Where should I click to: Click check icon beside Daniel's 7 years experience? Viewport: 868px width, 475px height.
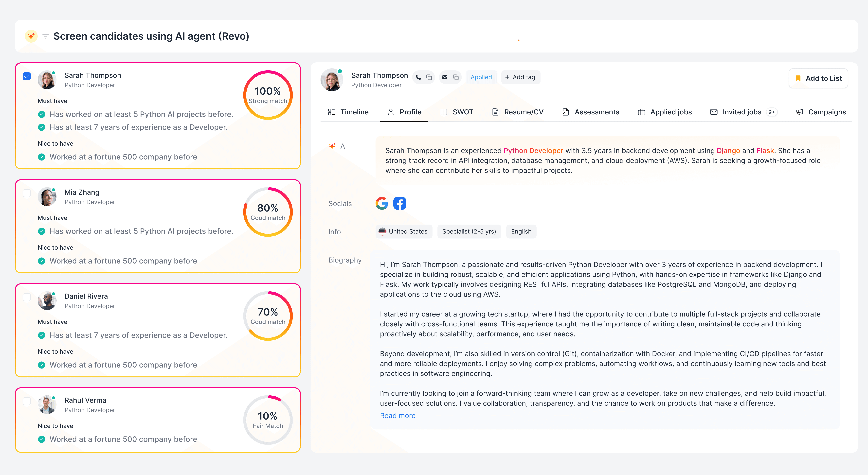pyautogui.click(x=41, y=335)
